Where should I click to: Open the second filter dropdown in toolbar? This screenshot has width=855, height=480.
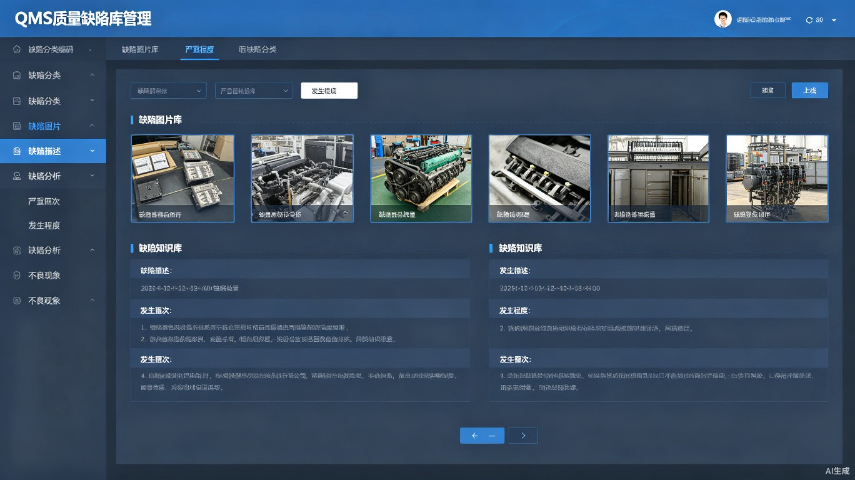pos(254,91)
